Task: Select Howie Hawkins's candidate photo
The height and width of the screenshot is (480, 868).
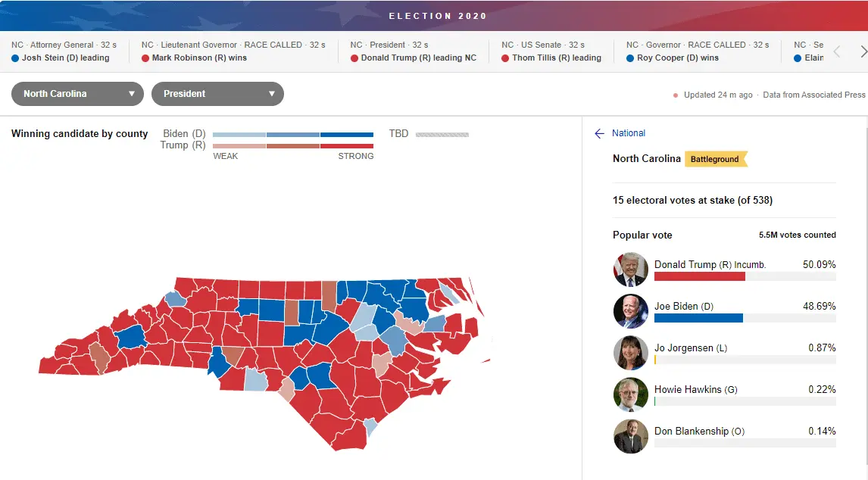Action: [630, 394]
